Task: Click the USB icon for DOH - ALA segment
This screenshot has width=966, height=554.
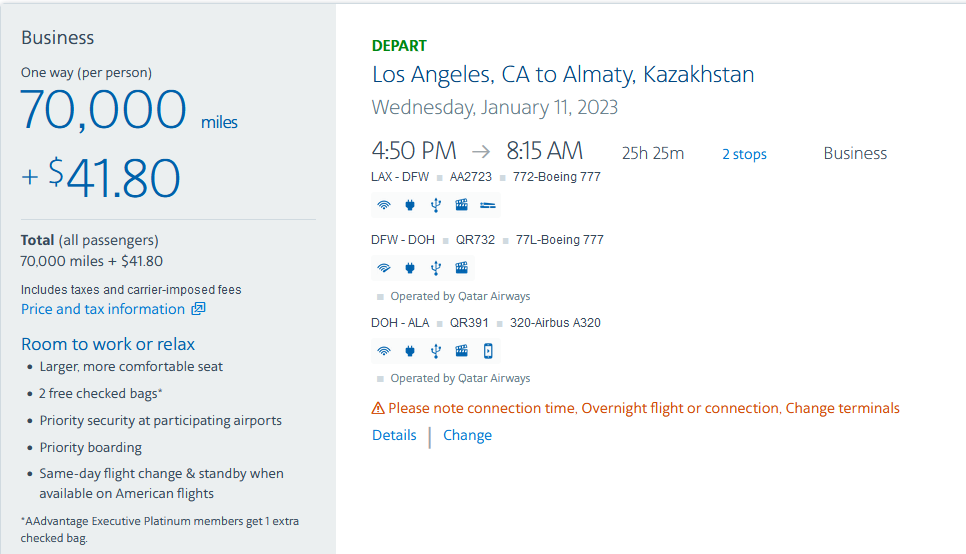Action: [x=436, y=351]
